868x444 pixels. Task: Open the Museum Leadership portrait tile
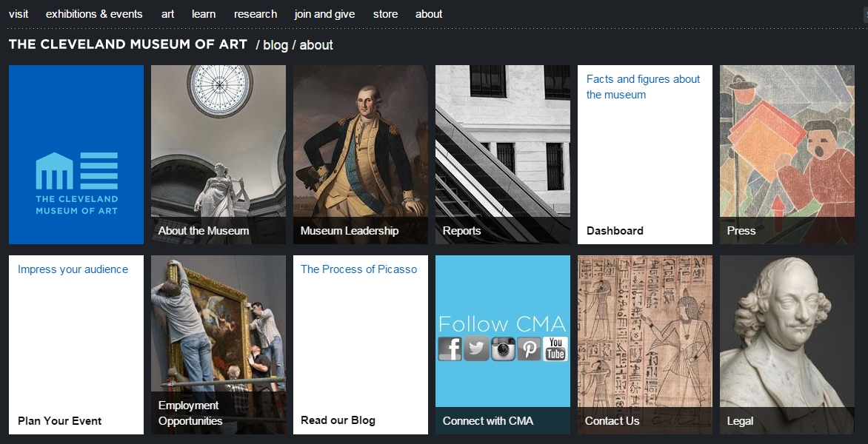click(361, 154)
